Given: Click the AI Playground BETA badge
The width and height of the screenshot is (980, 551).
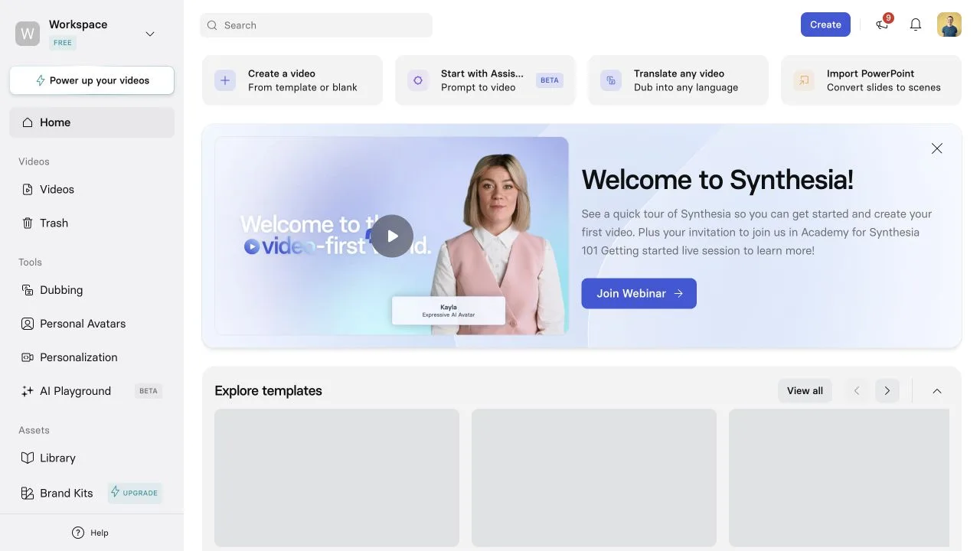Looking at the screenshot, I should pyautogui.click(x=149, y=391).
